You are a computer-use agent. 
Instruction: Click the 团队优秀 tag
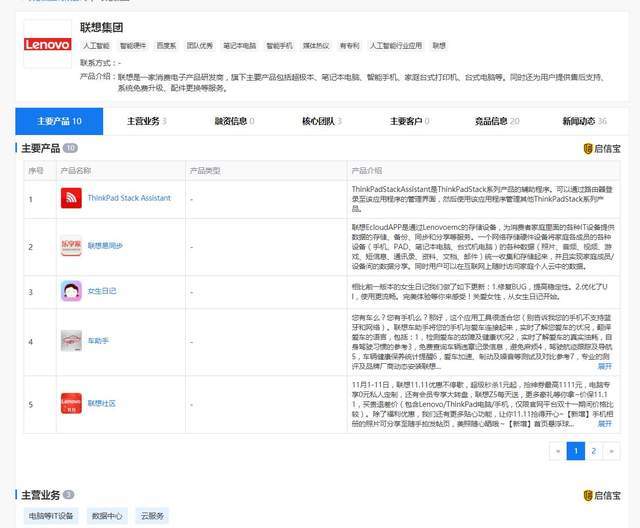[x=200, y=46]
